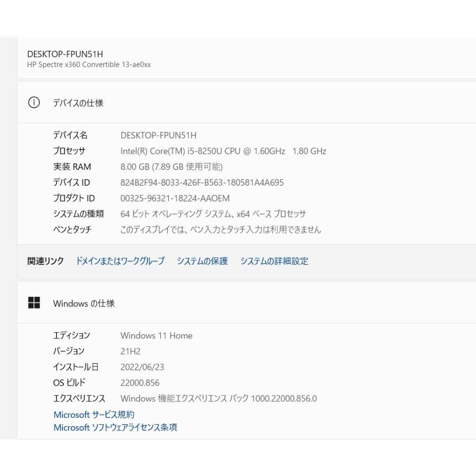The height and width of the screenshot is (476, 476).
Task: Click the info icon beside デバイスの仕様
Action: click(33, 103)
